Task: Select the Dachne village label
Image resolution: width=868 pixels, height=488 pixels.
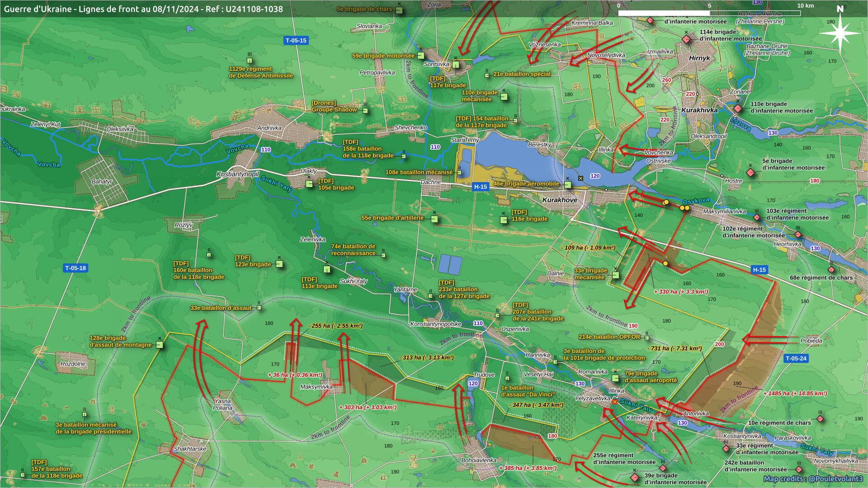Action: pos(430,182)
